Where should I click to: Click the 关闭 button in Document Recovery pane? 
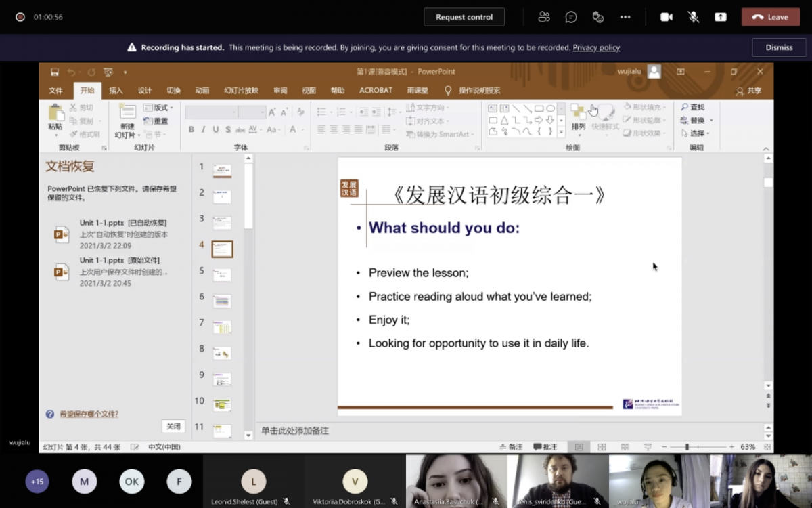click(x=173, y=426)
